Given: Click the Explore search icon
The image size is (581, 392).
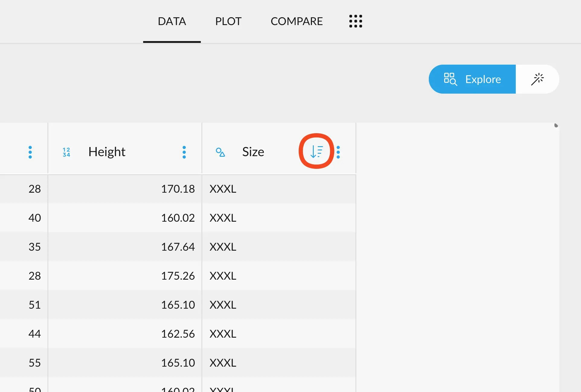Looking at the screenshot, I should 450,79.
